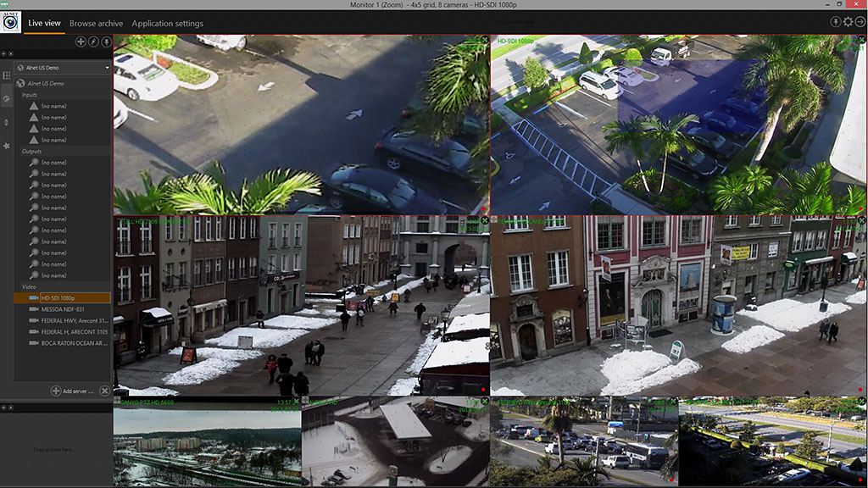Close the snowy pedestrian street camera tile

tap(485, 220)
